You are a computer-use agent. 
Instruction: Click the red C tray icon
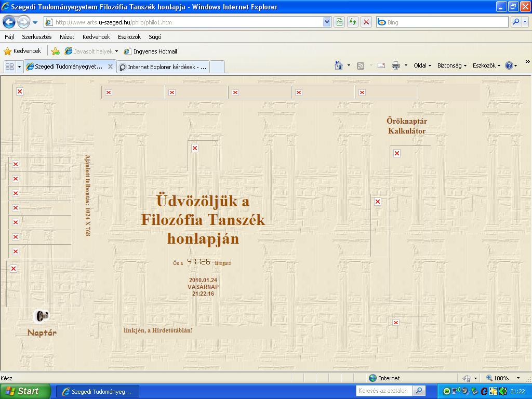point(484,392)
